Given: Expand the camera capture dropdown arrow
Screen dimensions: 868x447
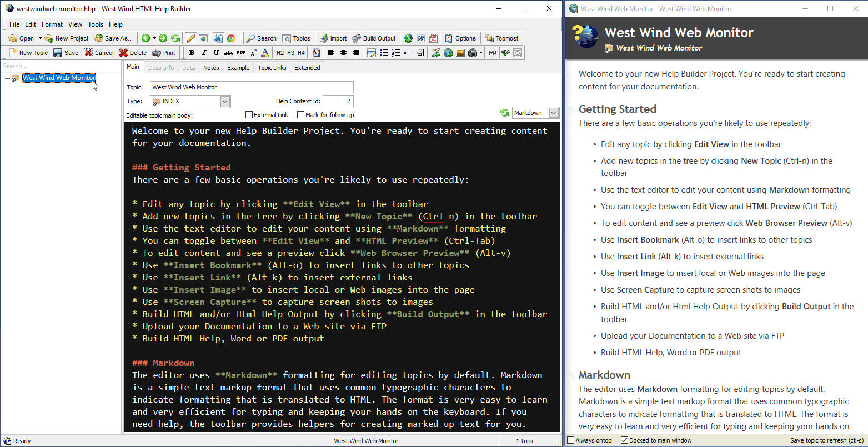Looking at the screenshot, I should 481,53.
